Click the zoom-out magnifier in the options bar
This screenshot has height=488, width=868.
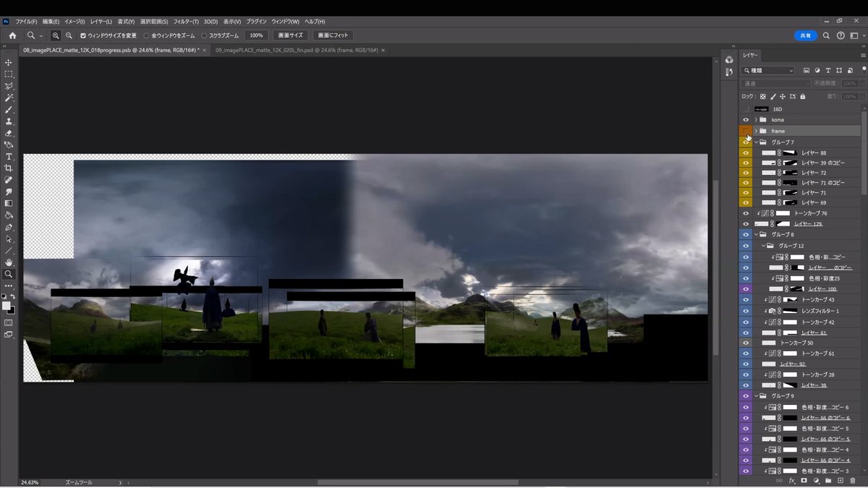click(x=69, y=35)
